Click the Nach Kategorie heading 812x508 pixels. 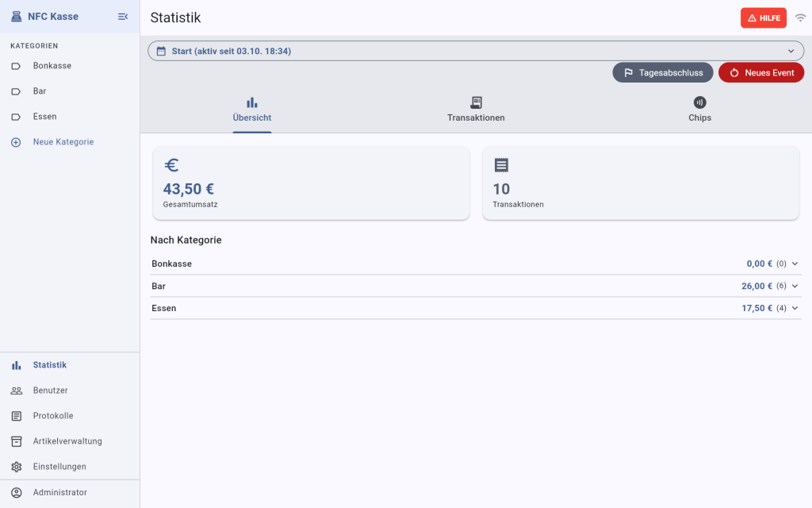186,240
